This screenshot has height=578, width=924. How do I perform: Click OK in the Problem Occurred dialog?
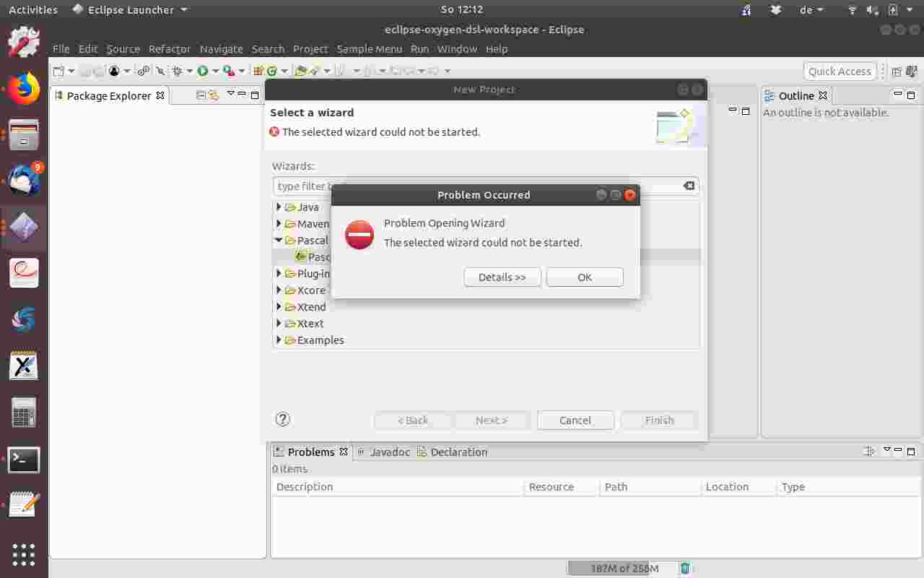pyautogui.click(x=585, y=277)
